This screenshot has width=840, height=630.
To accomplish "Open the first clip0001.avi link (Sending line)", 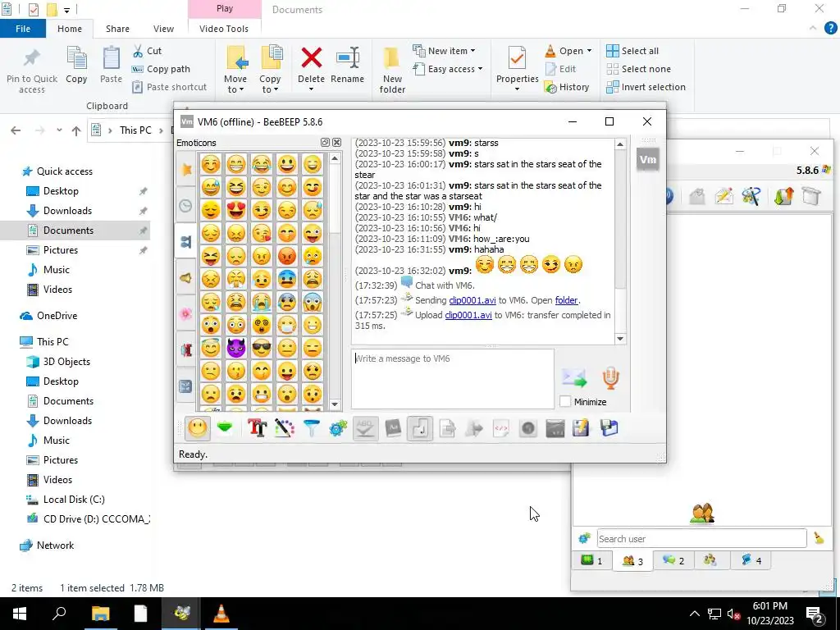I will [x=472, y=300].
